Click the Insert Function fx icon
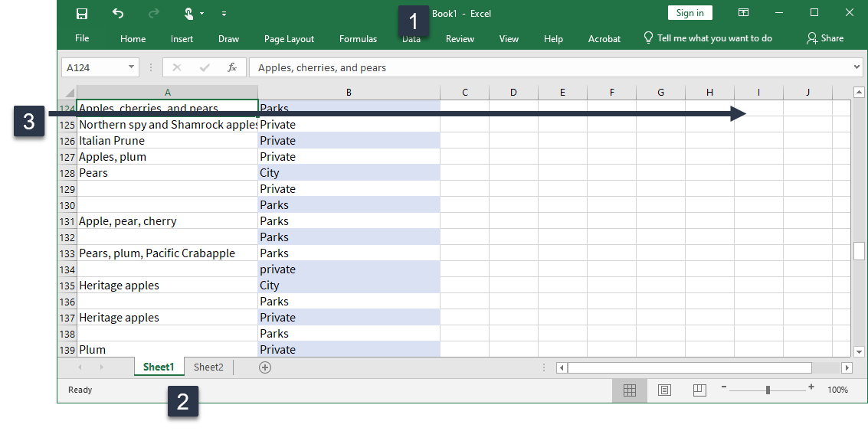This screenshot has height=431, width=868. 231,67
